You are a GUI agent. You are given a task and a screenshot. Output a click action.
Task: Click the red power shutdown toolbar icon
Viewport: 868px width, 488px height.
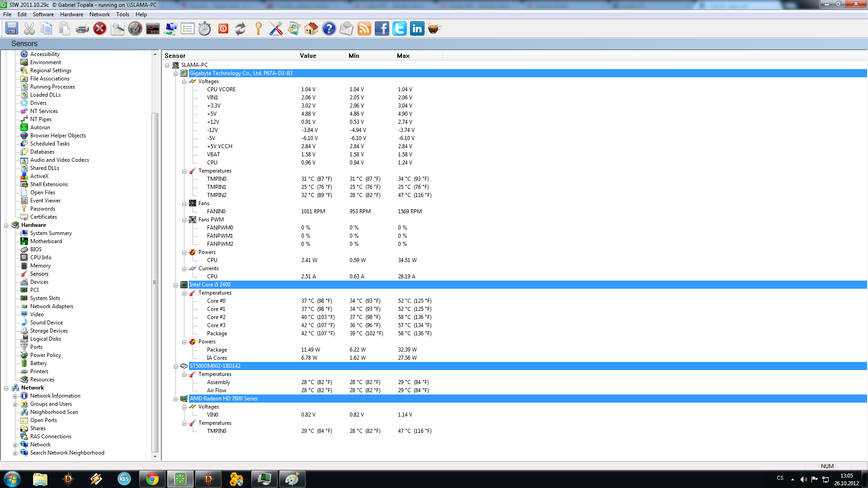[223, 28]
